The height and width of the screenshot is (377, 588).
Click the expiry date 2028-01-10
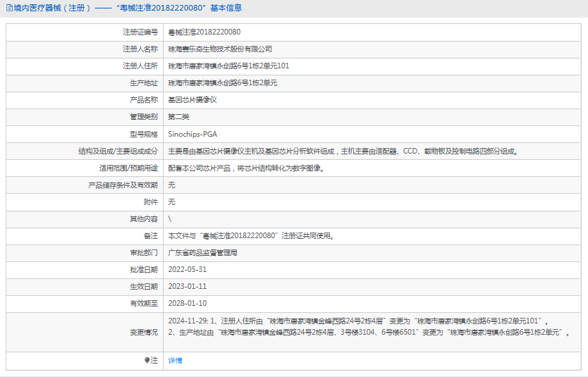(187, 303)
